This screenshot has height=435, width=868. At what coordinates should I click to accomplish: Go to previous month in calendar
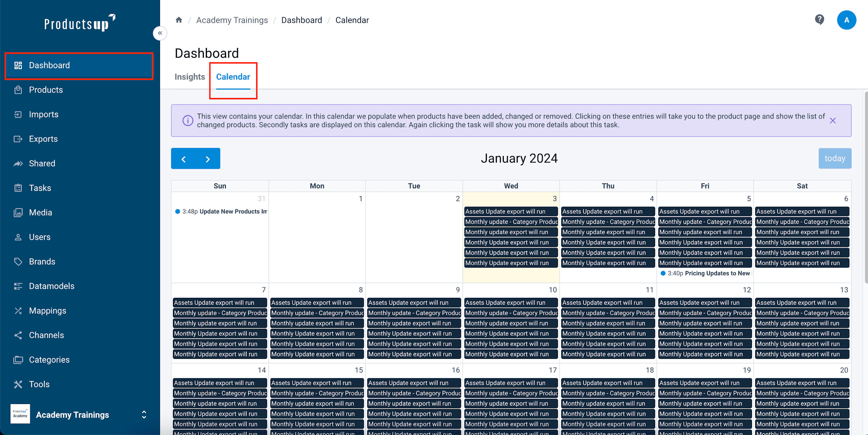(184, 159)
